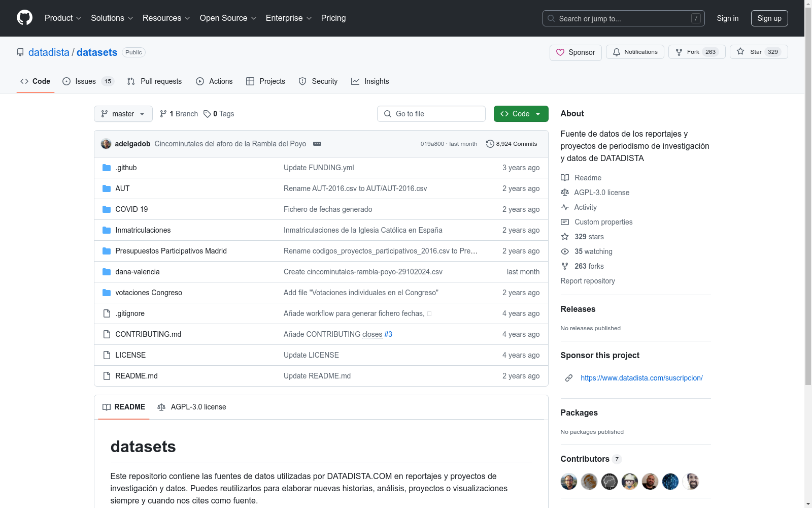Viewport: 812px width, 508px height.
Task: Click the AUT folder icon
Action: [x=107, y=188]
